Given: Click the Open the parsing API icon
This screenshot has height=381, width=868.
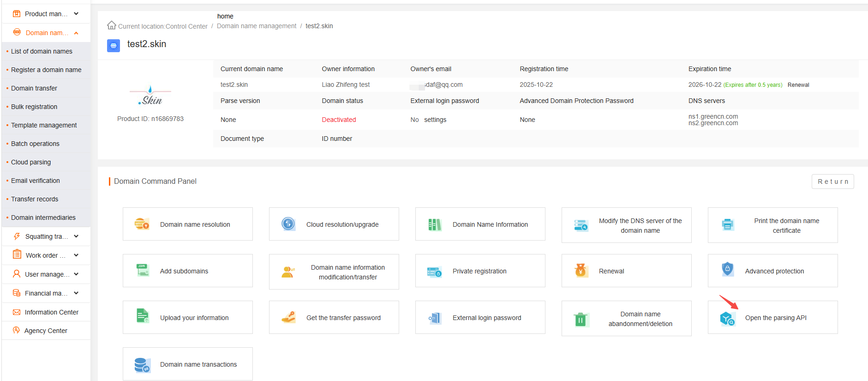Looking at the screenshot, I should click(727, 318).
